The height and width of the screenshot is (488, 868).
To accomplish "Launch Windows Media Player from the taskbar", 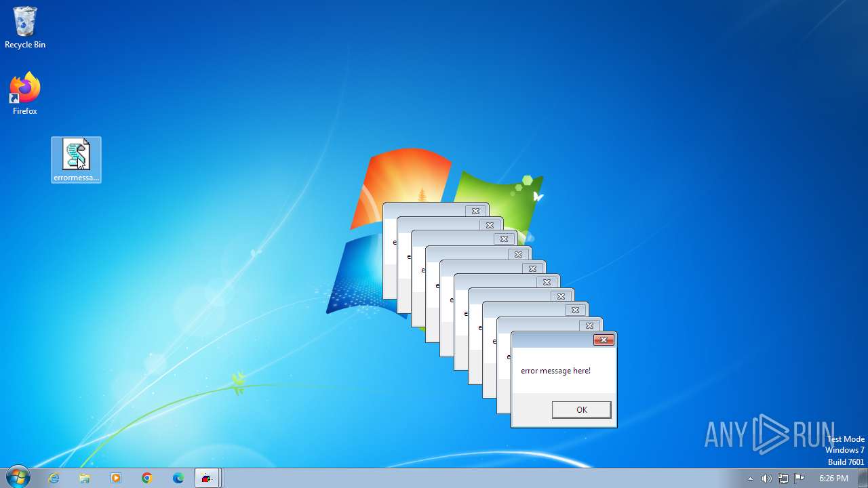I will pyautogui.click(x=116, y=478).
